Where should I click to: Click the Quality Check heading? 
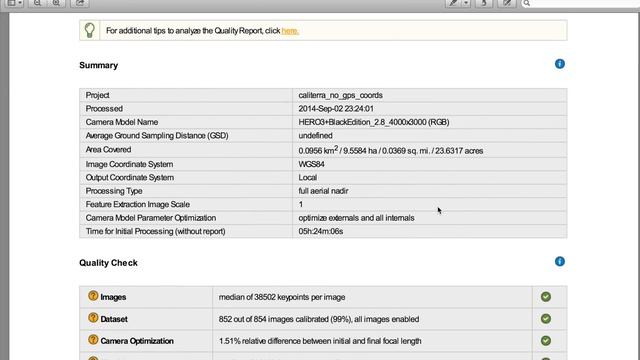tap(108, 263)
